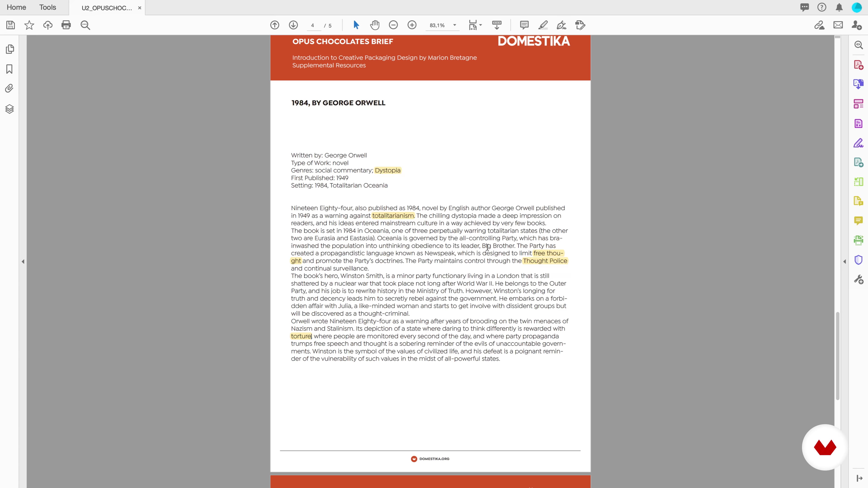Go to the next page
Image resolution: width=868 pixels, height=488 pixels.
293,25
